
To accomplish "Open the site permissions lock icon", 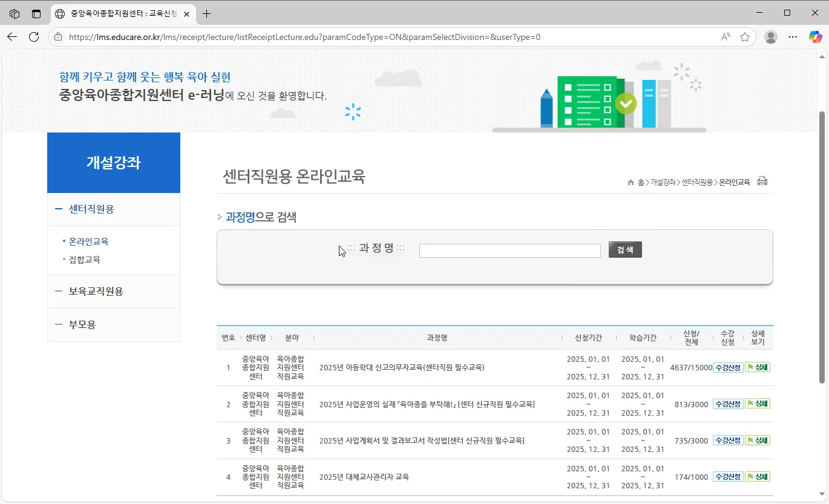I will [57, 36].
